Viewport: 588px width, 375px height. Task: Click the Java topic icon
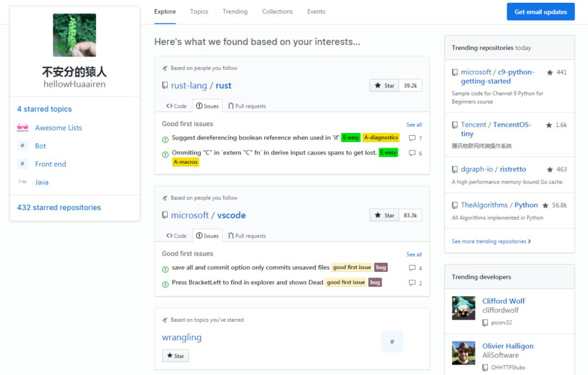[22, 182]
